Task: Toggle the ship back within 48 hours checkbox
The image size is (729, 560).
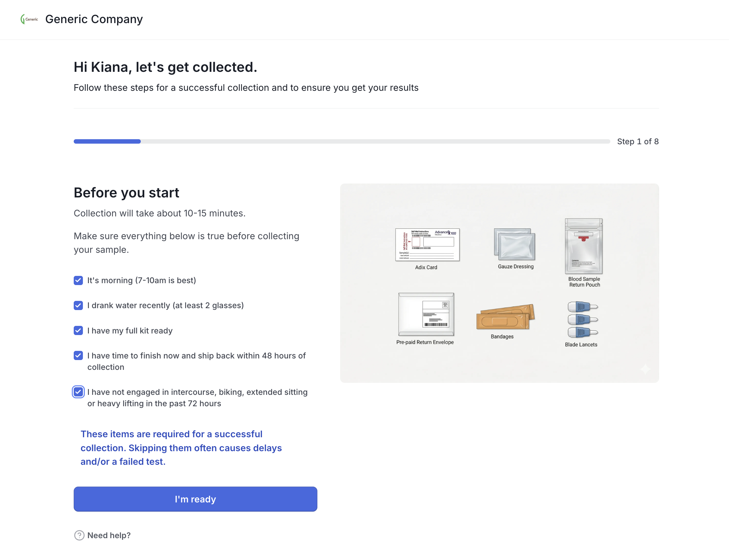Action: pos(78,356)
